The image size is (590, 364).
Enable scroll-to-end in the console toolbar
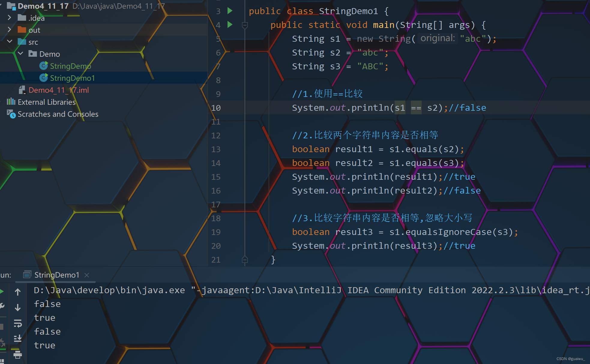pos(17,338)
